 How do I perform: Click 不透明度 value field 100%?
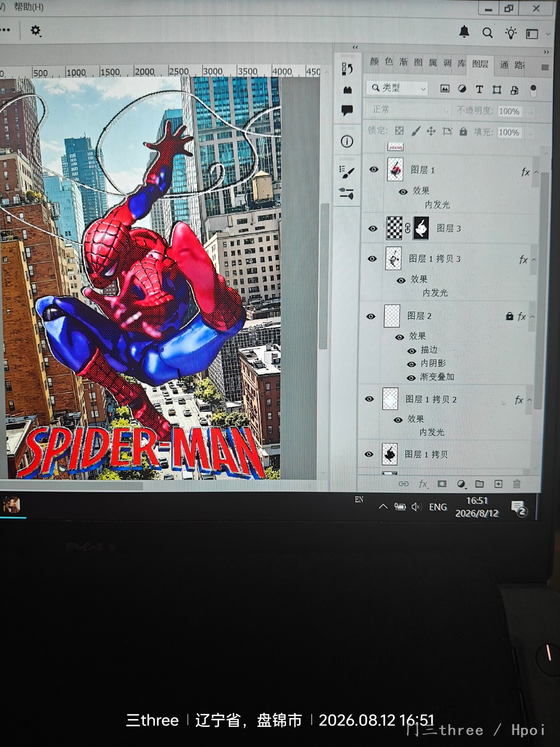pos(510,111)
